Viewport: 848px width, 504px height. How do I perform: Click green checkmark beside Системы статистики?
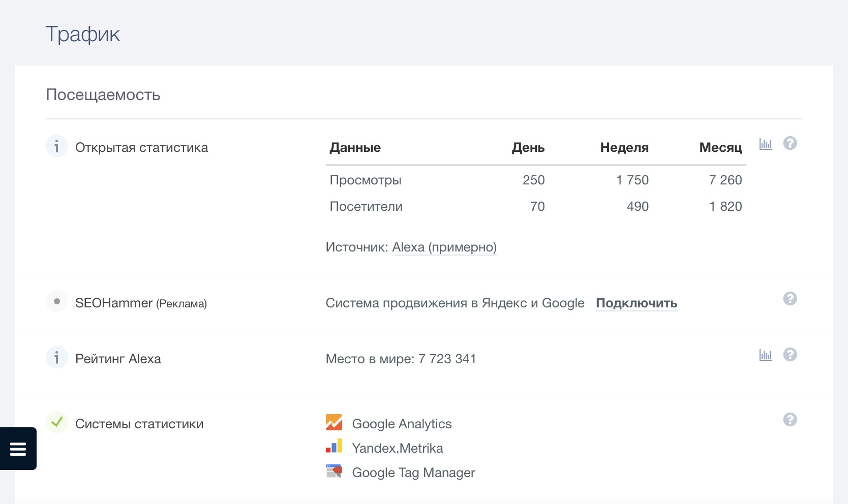(57, 422)
